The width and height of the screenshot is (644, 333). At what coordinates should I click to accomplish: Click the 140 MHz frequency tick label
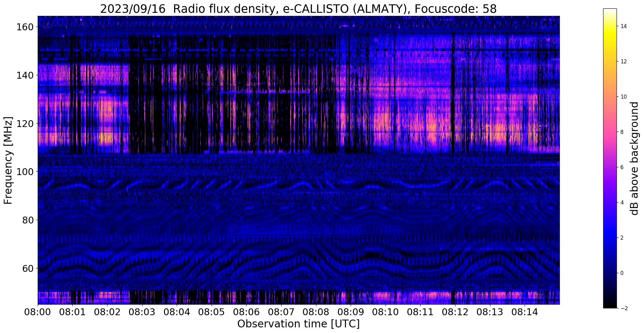coord(25,75)
